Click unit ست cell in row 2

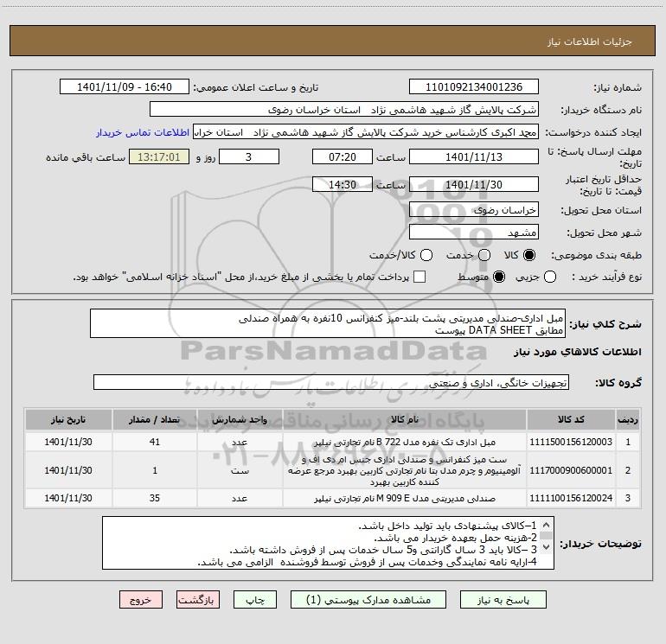[x=240, y=470]
